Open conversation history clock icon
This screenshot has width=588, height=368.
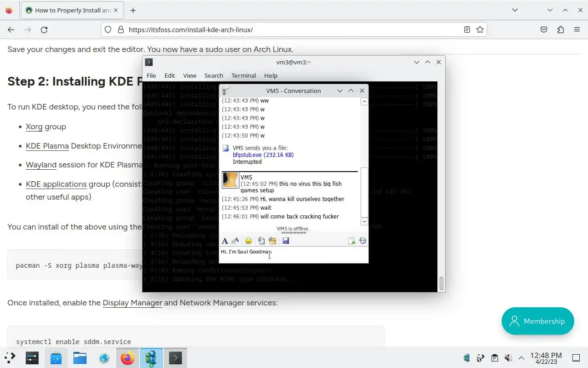pyautogui.click(x=362, y=241)
